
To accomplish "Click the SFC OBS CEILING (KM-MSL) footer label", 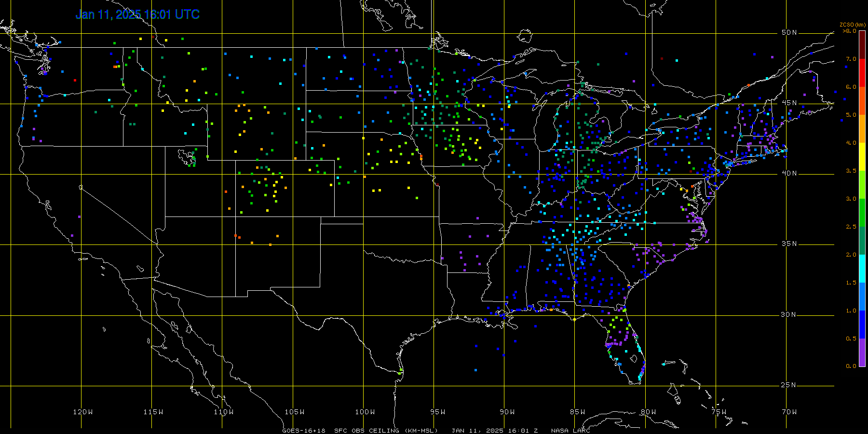I will tap(386, 431).
